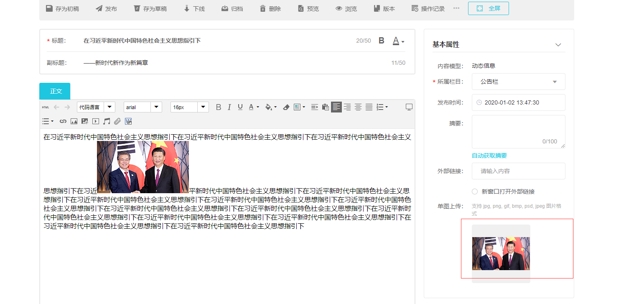Toggle bold on the title field
This screenshot has height=304, width=644.
pyautogui.click(x=381, y=41)
